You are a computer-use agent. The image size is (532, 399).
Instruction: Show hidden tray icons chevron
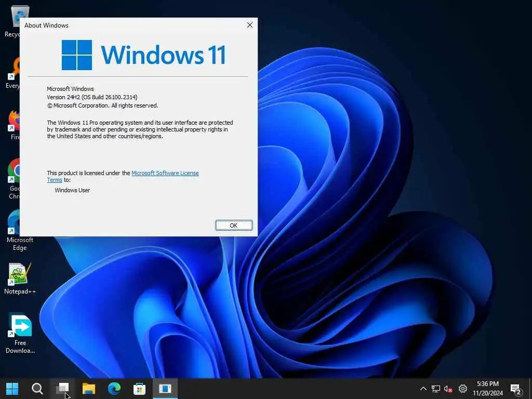(423, 389)
